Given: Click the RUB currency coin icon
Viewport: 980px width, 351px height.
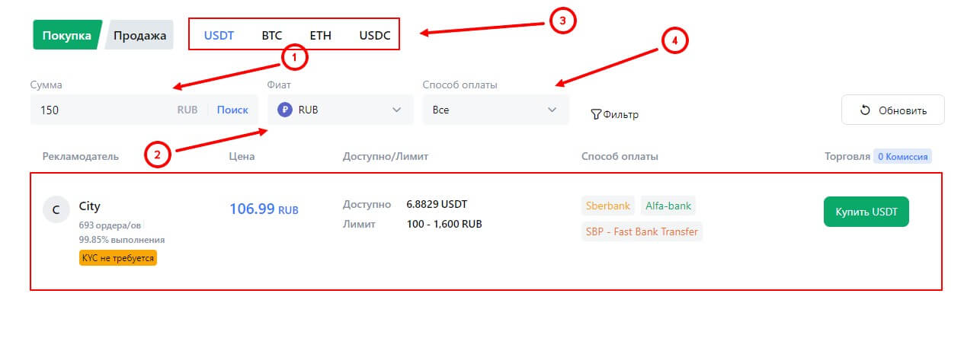Looking at the screenshot, I should click(285, 110).
